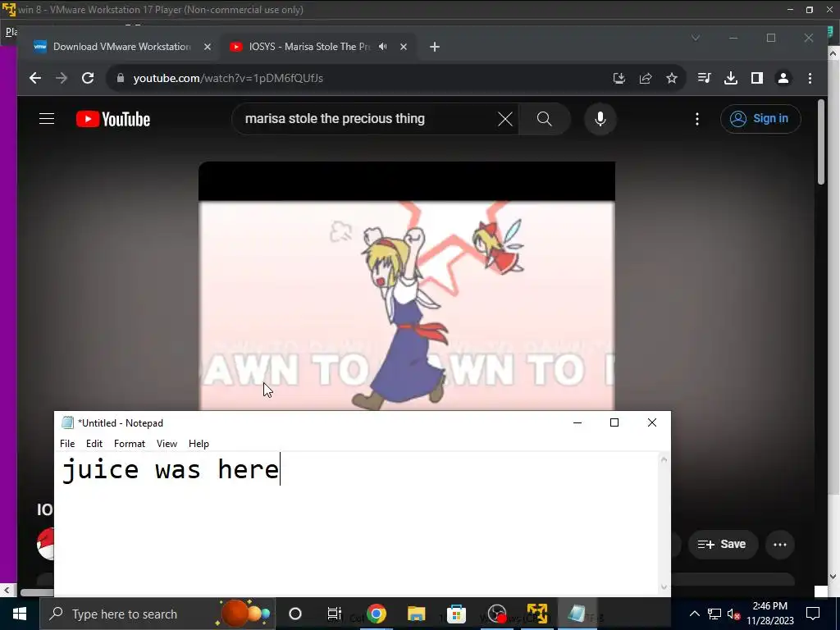Open Windows notification center
840x630 pixels.
(x=813, y=614)
